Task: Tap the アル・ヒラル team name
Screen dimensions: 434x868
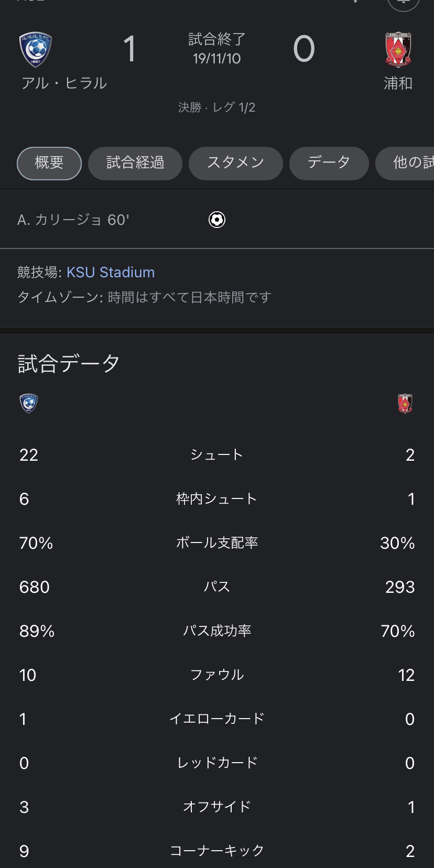Action: (x=64, y=83)
